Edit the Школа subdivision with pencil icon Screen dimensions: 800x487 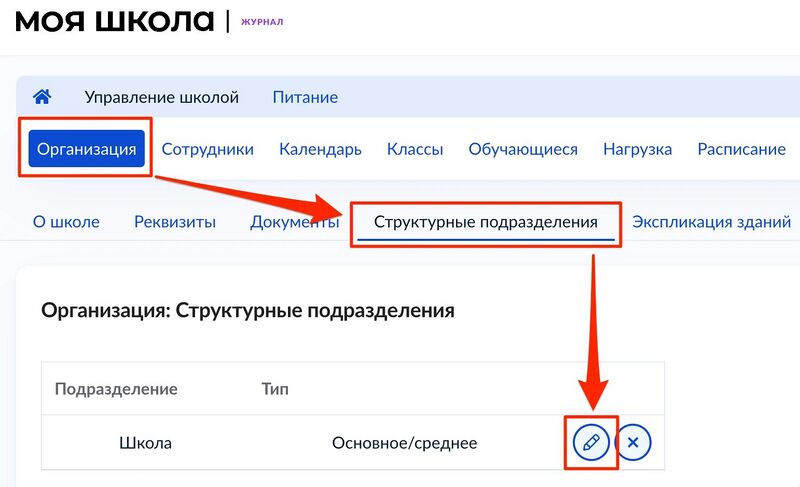(x=591, y=442)
